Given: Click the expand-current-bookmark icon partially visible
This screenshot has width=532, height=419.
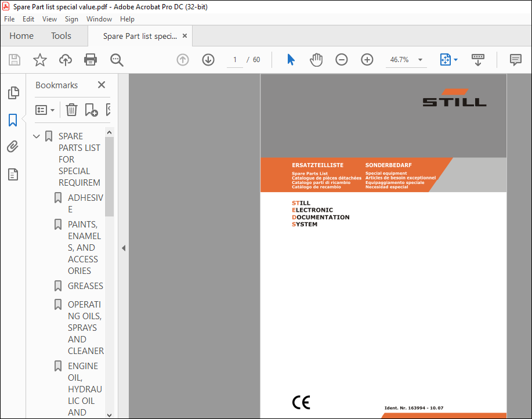Looking at the screenshot, I should coord(108,110).
